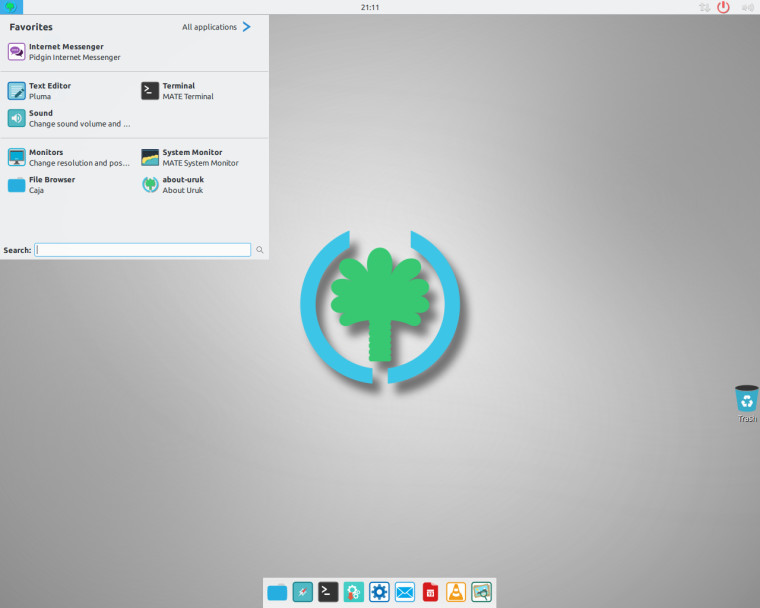Open the network status indicator in panel

click(x=704, y=7)
